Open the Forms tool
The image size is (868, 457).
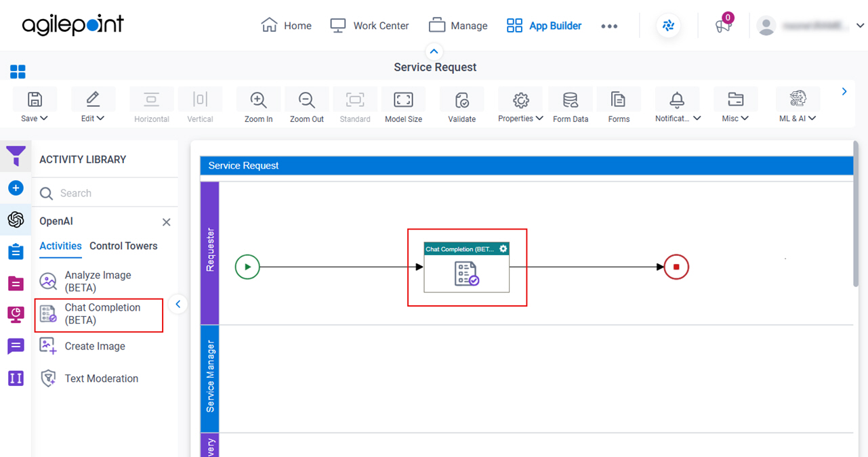619,100
